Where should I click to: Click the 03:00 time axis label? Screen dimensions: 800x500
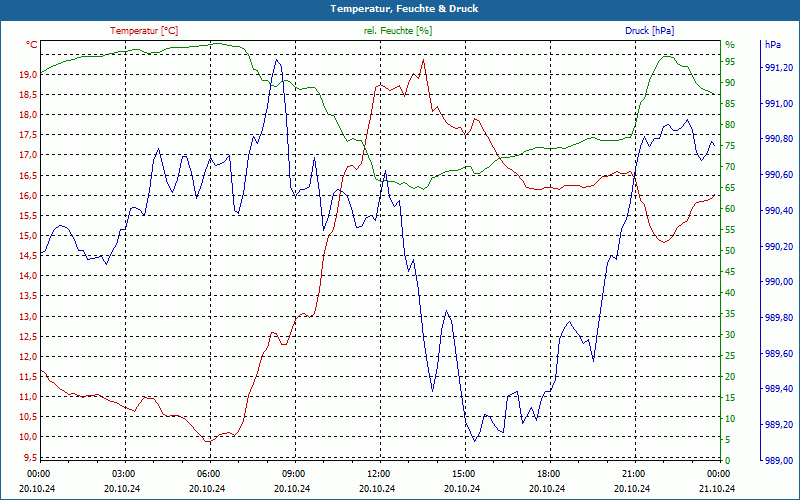123,474
